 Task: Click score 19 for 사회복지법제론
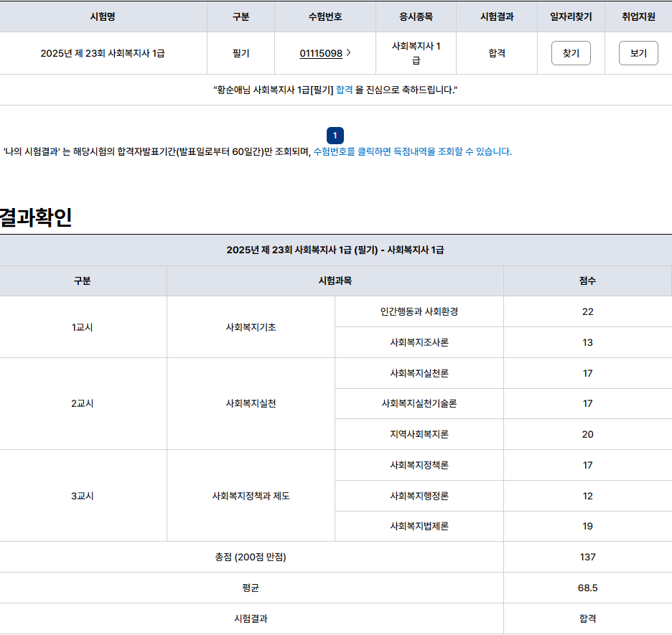click(x=587, y=526)
